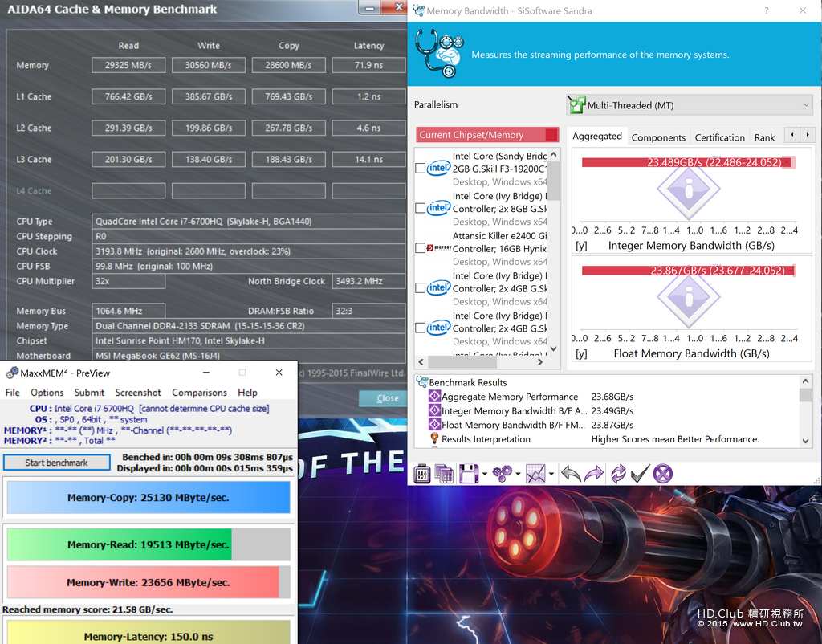The height and width of the screenshot is (644, 822).
Task: Click the Memory-Write red progress bar
Action: [x=149, y=582]
